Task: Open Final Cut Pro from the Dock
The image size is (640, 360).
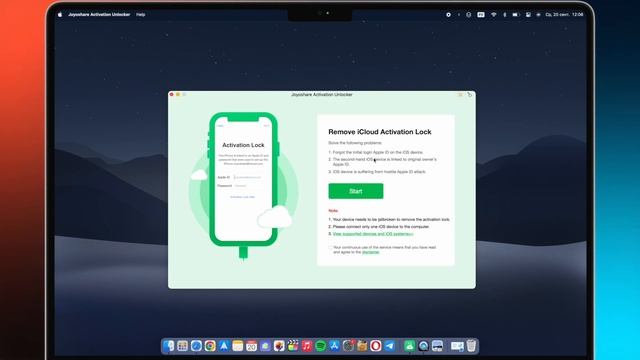Action: click(x=293, y=346)
